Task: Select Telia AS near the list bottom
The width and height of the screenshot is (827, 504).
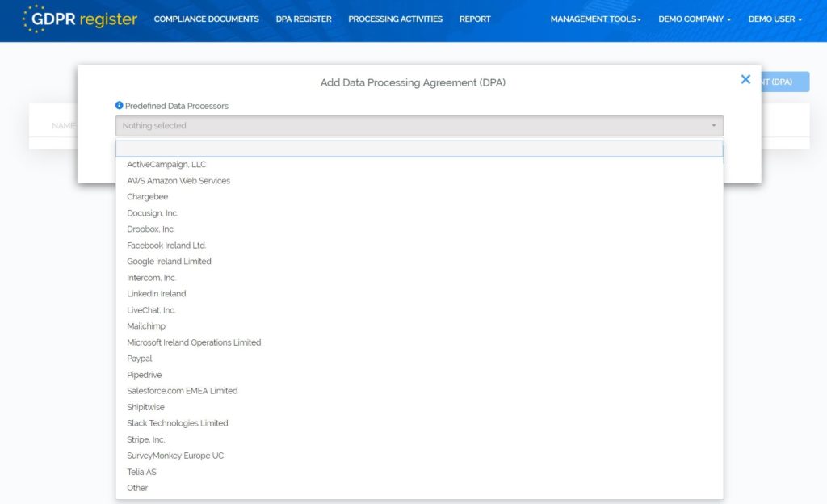Action: (141, 471)
